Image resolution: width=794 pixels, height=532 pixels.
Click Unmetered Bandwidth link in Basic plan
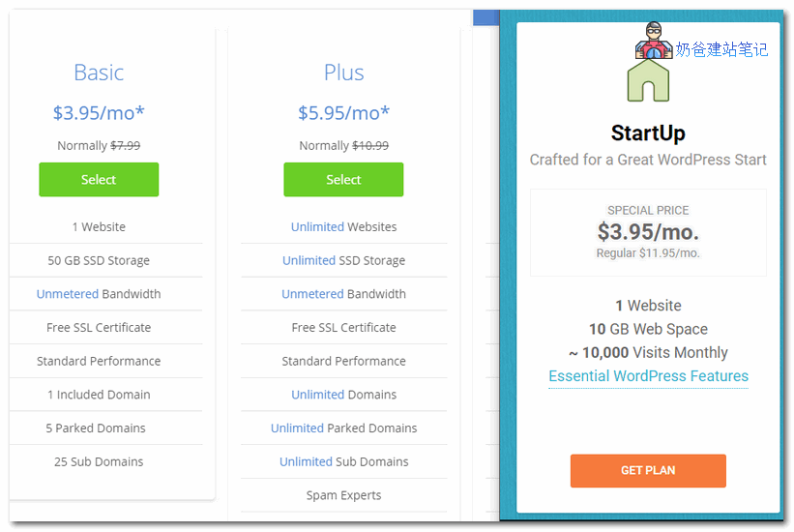67,294
